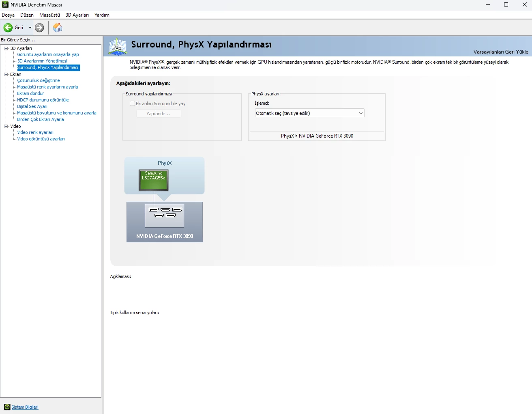Open Birden Çok Ekran Ayarla page
This screenshot has width=532, height=414.
(40, 119)
